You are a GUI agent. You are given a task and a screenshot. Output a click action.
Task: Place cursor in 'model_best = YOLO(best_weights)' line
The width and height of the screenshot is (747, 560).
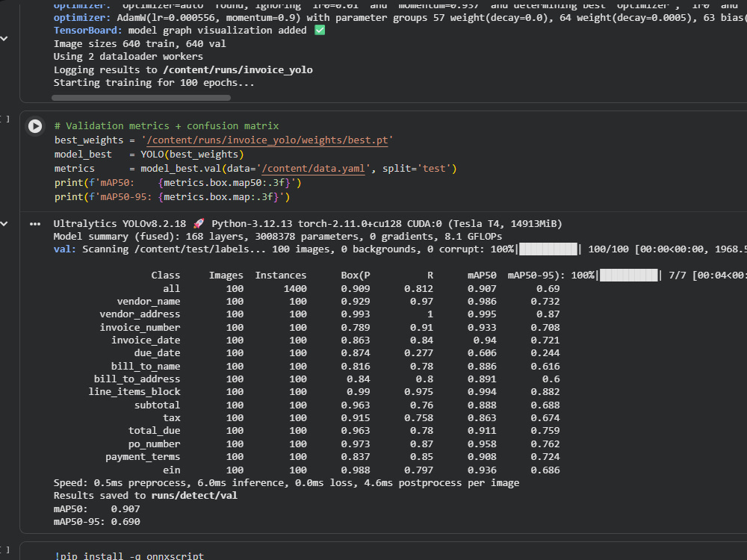coord(149,155)
